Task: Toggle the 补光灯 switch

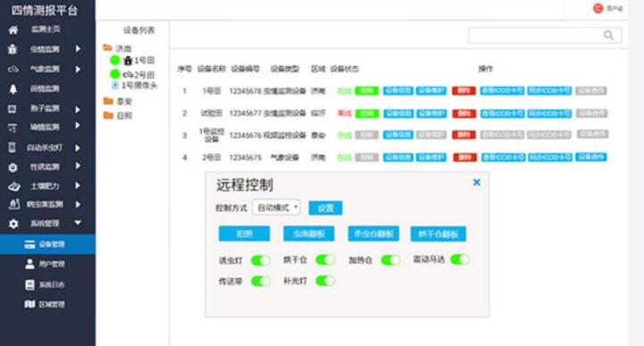Action: click(325, 281)
